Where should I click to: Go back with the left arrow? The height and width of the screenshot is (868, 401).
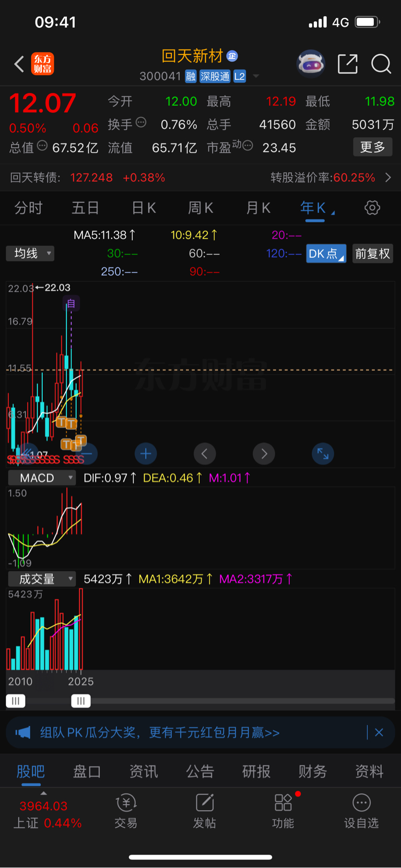coord(19,64)
